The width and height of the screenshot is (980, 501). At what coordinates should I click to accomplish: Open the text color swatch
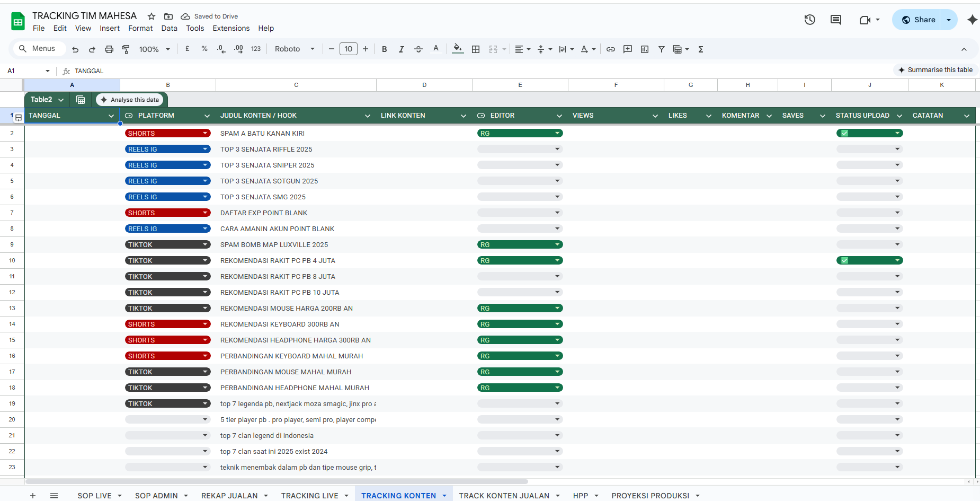coord(435,49)
